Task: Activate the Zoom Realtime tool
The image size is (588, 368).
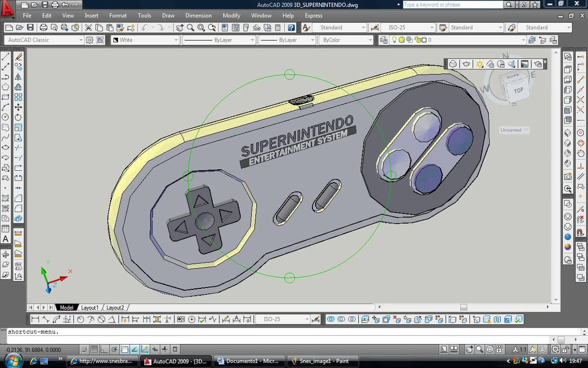Action: click(190, 27)
